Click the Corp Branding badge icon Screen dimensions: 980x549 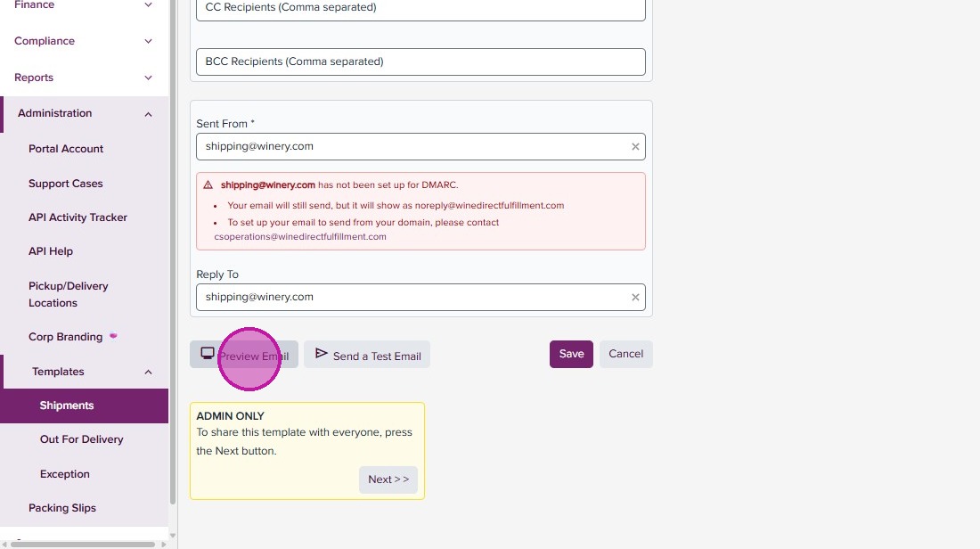[113, 337]
